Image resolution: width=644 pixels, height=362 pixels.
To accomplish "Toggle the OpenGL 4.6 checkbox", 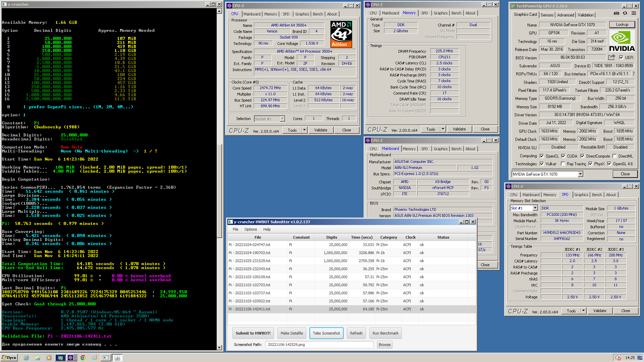I will (609, 164).
